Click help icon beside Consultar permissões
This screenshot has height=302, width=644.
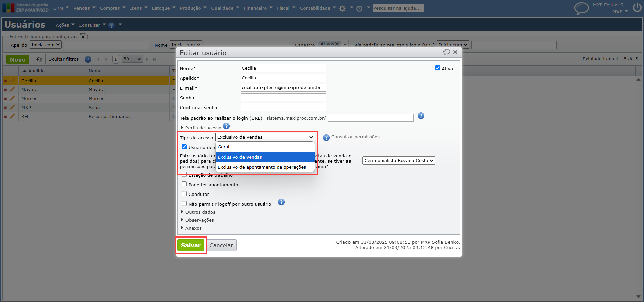pyautogui.click(x=326, y=138)
